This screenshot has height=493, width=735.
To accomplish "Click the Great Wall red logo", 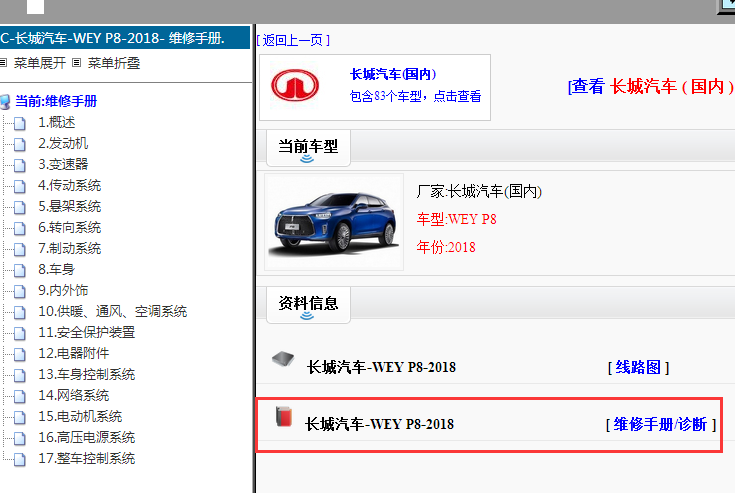I will [295, 85].
